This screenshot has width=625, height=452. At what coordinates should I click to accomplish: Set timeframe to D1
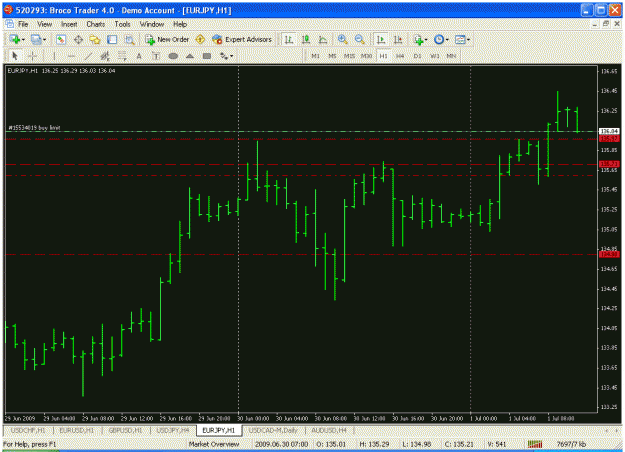click(x=417, y=56)
